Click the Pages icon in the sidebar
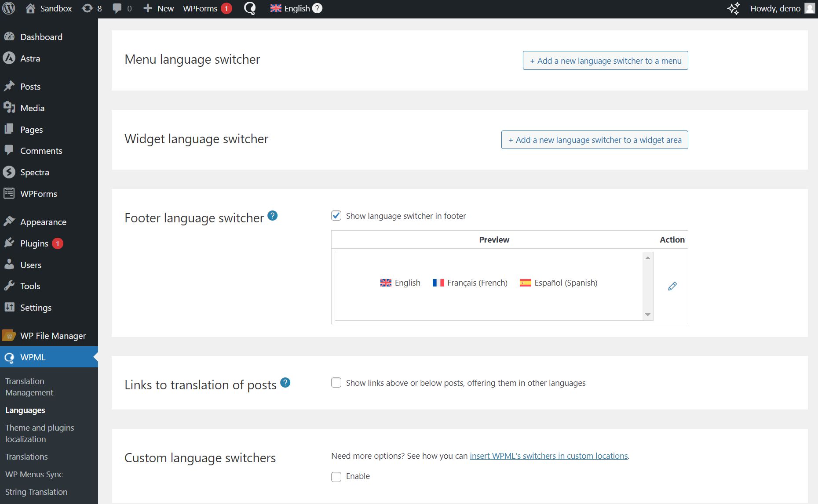The height and width of the screenshot is (504, 818). pos(9,129)
